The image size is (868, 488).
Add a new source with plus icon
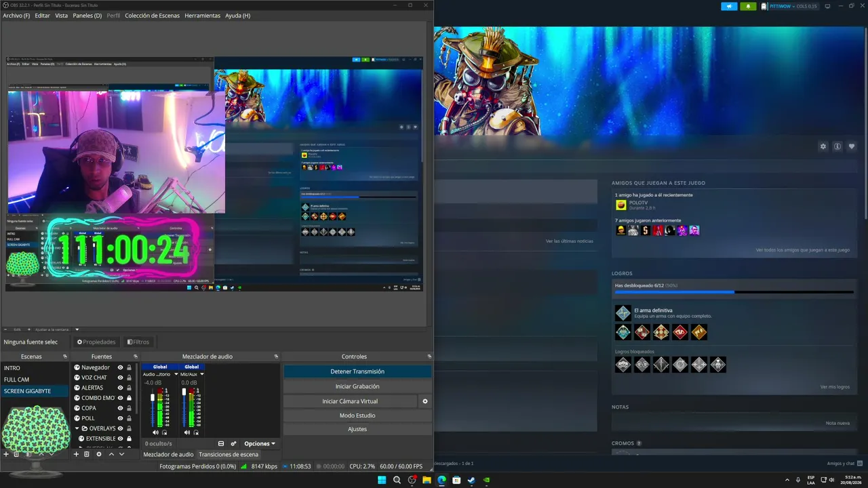coord(77,454)
